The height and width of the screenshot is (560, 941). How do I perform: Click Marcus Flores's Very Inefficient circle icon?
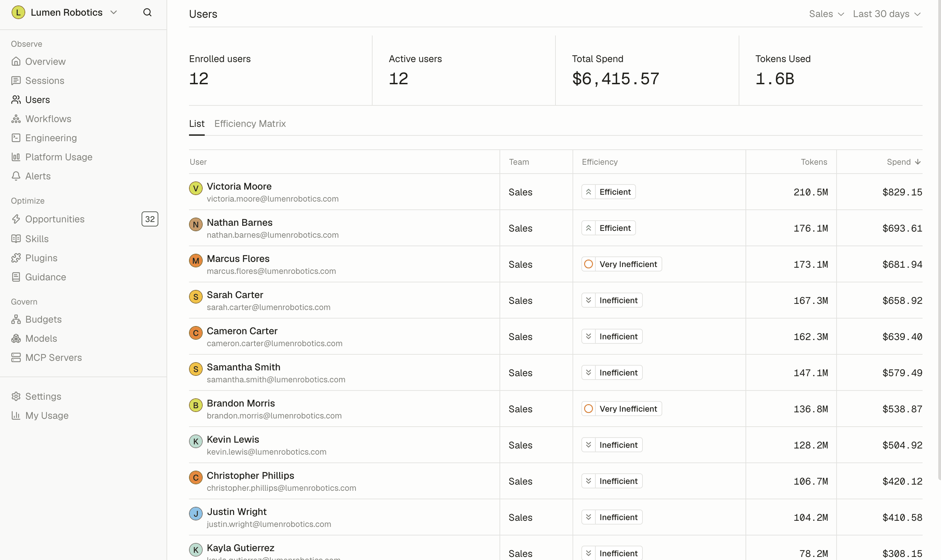pos(588,264)
